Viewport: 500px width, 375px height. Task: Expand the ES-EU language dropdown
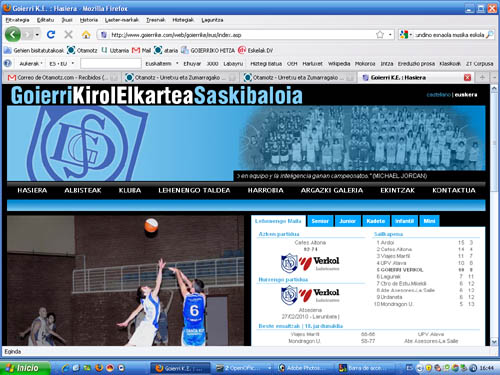click(61, 63)
